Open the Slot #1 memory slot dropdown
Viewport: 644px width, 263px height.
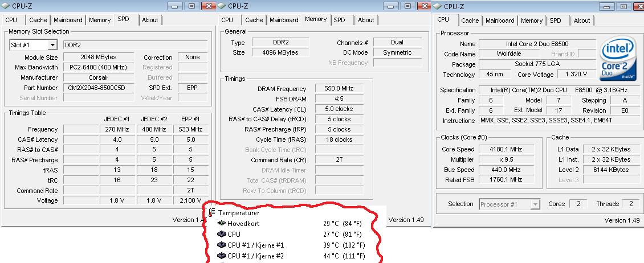tap(52, 45)
